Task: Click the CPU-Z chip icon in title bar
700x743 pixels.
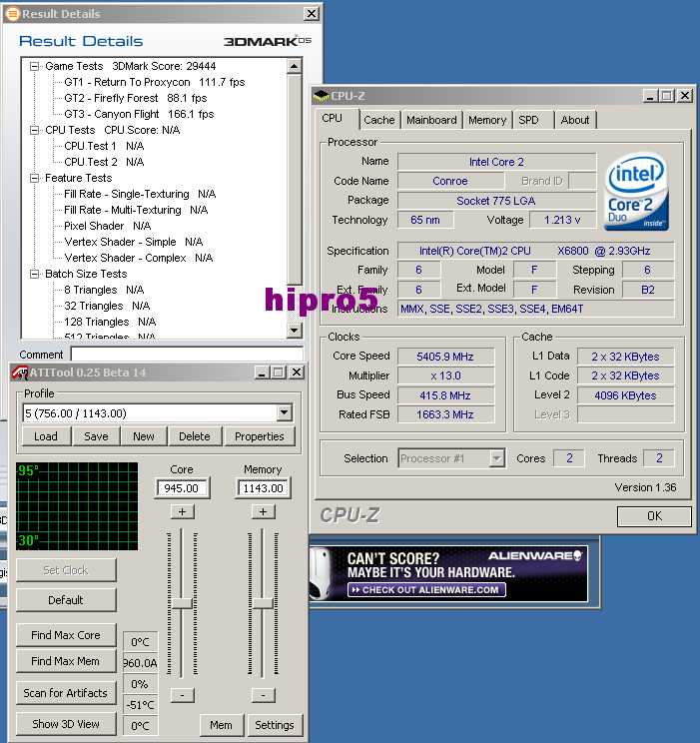Action: tap(321, 96)
